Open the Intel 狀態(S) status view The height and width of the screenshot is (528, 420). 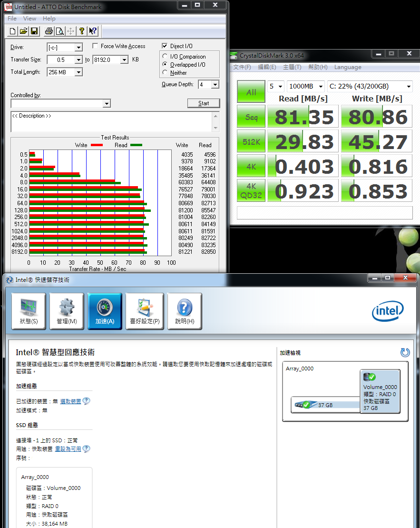point(29,311)
